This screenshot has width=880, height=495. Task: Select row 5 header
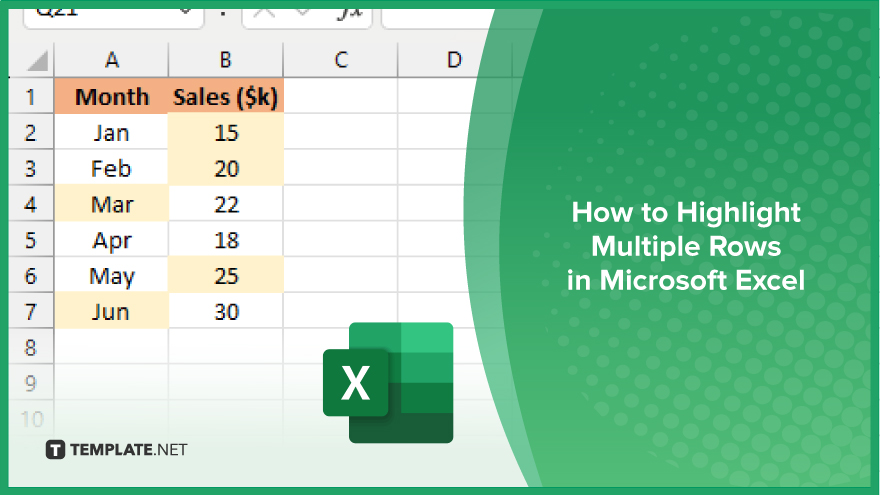pos(31,240)
